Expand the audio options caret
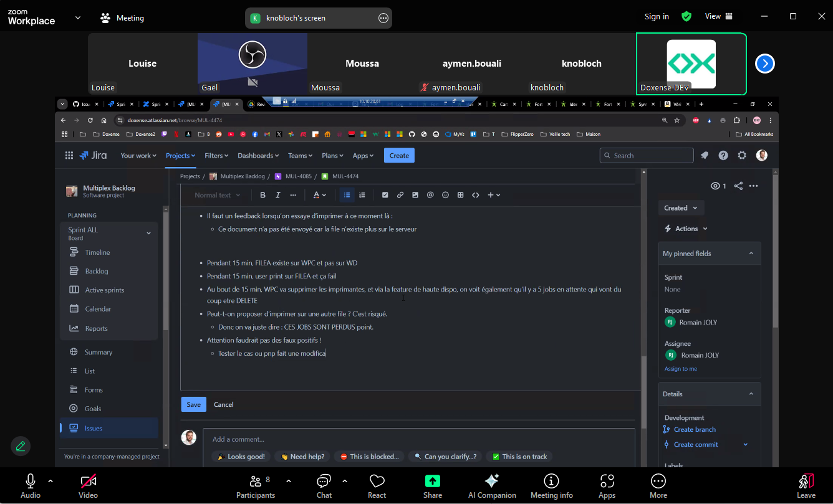833x504 pixels. click(51, 481)
